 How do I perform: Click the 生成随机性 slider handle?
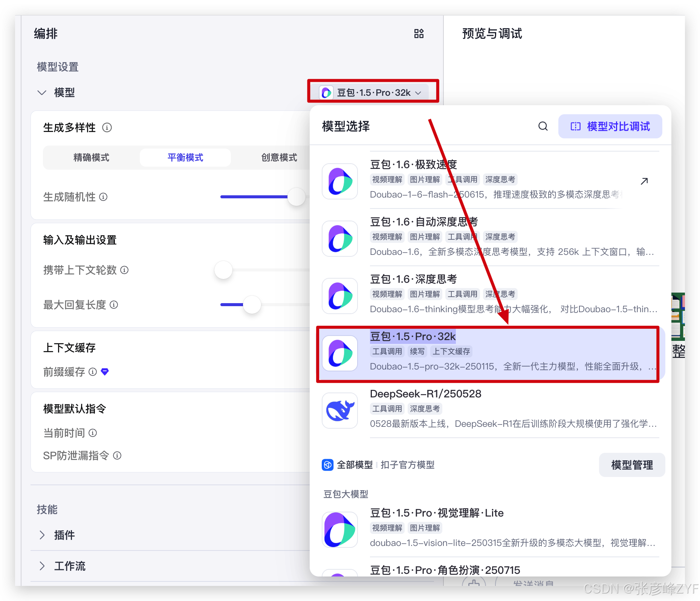pos(296,197)
